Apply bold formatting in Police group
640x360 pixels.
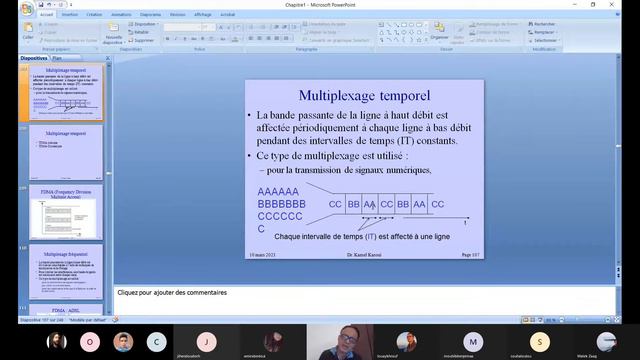click(167, 39)
